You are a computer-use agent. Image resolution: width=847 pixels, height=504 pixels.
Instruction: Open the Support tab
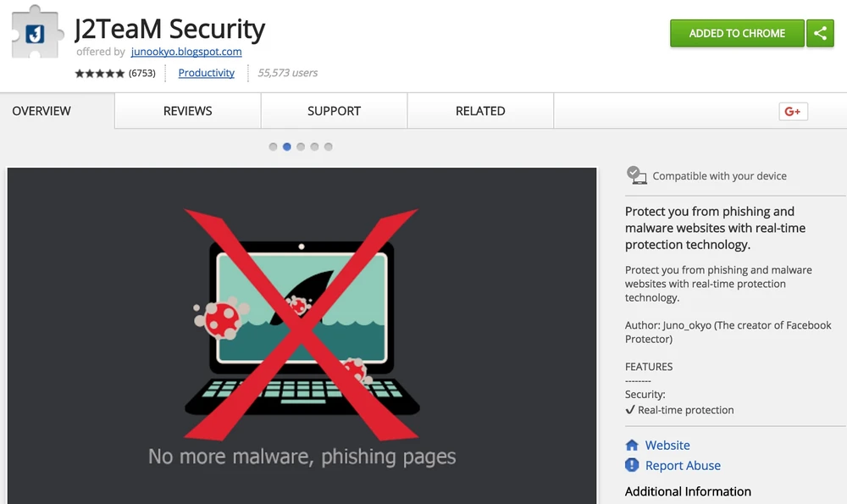334,111
